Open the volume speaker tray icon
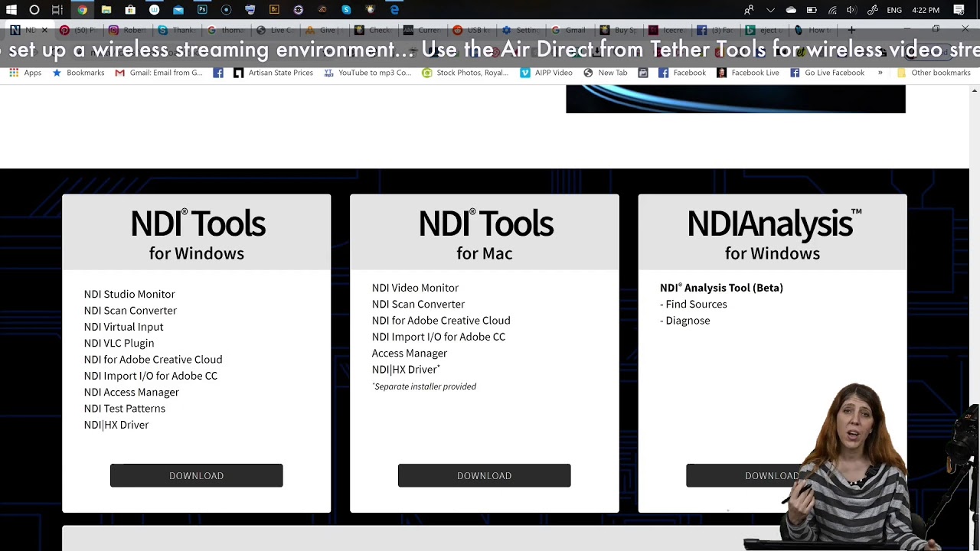 pos(851,10)
